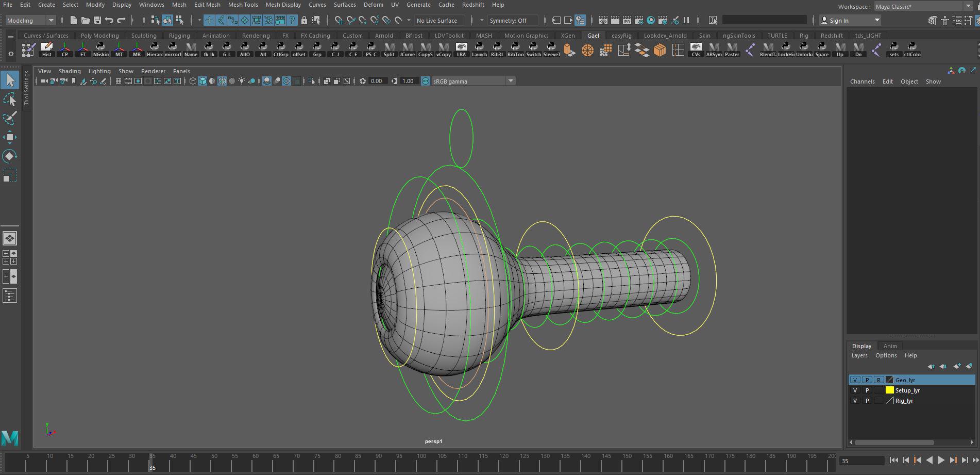Click the yellow Setup_lyr color swatch

click(x=889, y=390)
